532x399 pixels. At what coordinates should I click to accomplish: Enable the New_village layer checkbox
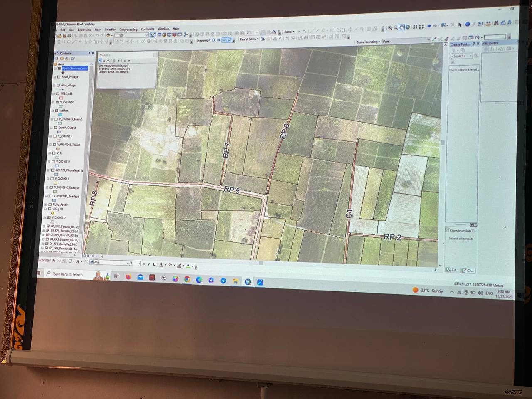(58, 85)
